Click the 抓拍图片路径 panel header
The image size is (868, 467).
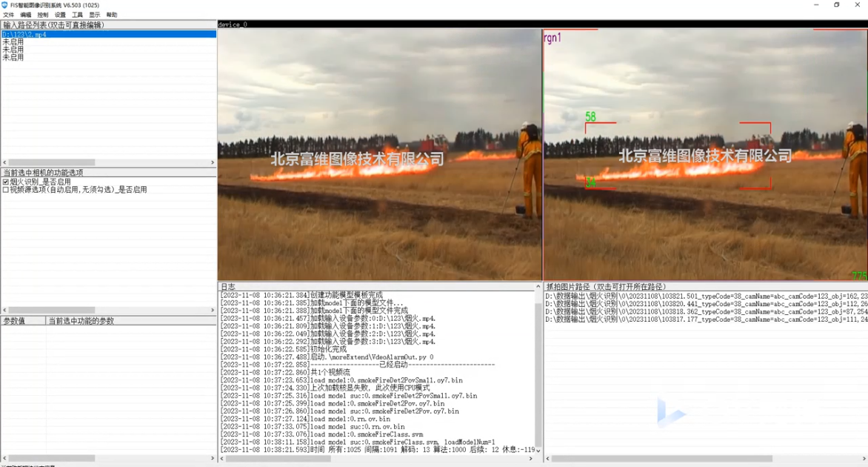[x=706, y=286]
